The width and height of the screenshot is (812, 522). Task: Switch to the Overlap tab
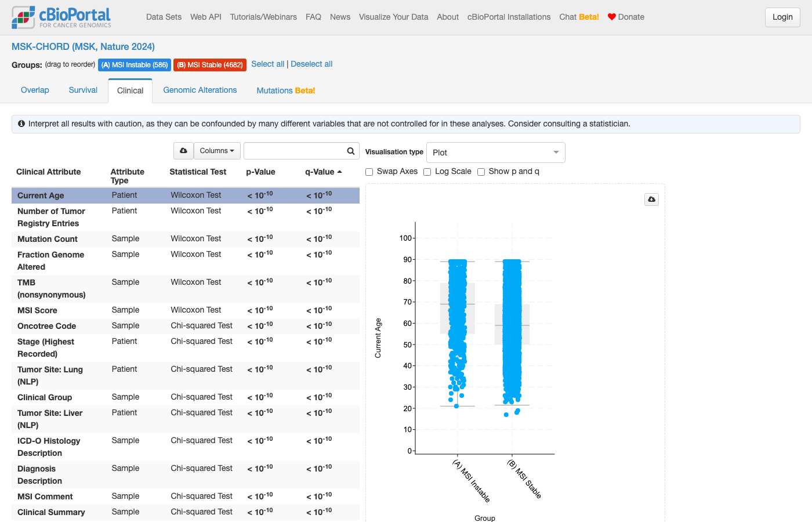[x=35, y=90]
